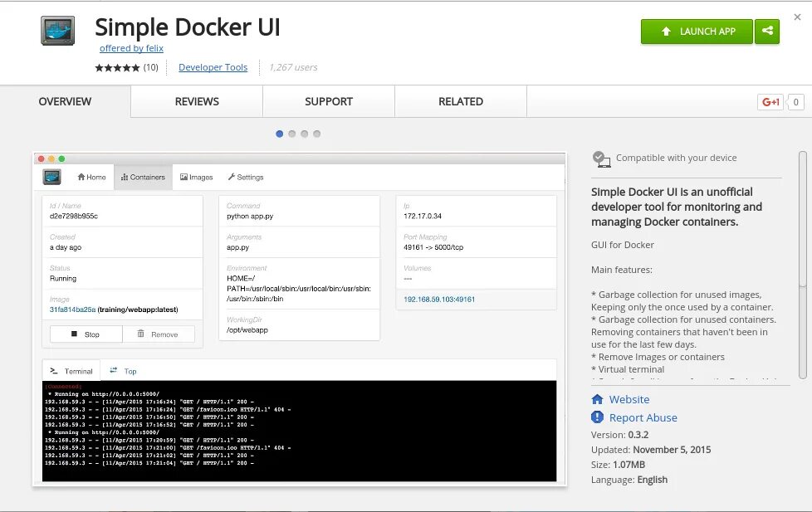Viewport: 812px width, 512px height.
Task: Open the Developer Tools category link
Action: coord(213,67)
